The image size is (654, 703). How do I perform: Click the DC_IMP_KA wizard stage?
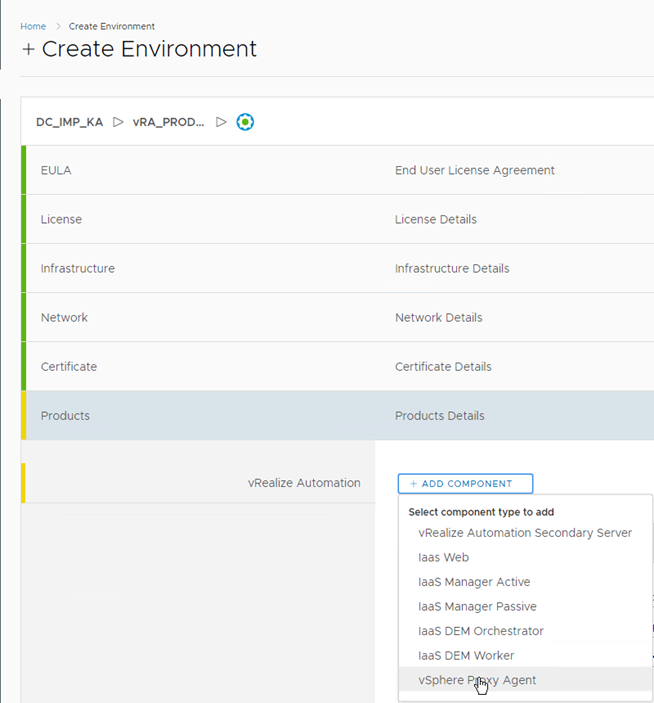(x=69, y=122)
